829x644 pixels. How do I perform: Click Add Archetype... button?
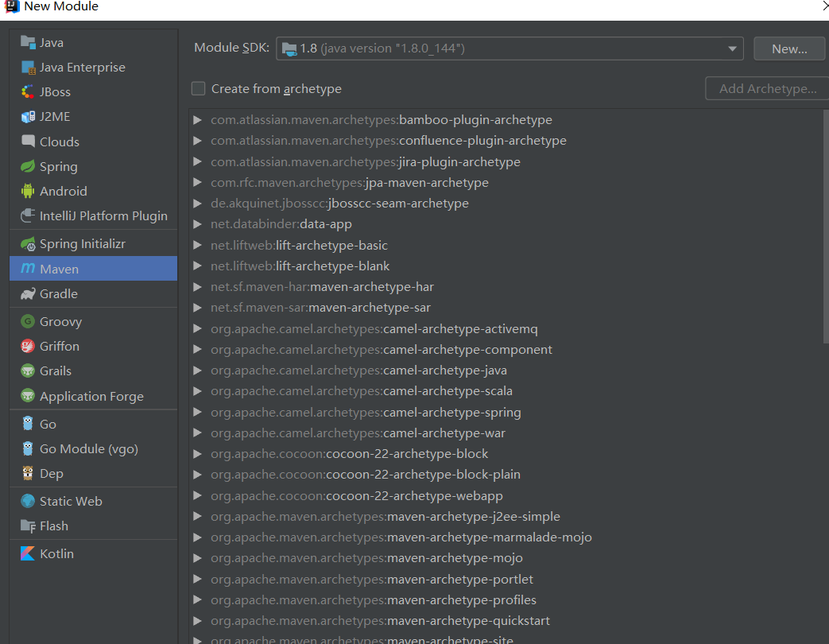pos(768,88)
